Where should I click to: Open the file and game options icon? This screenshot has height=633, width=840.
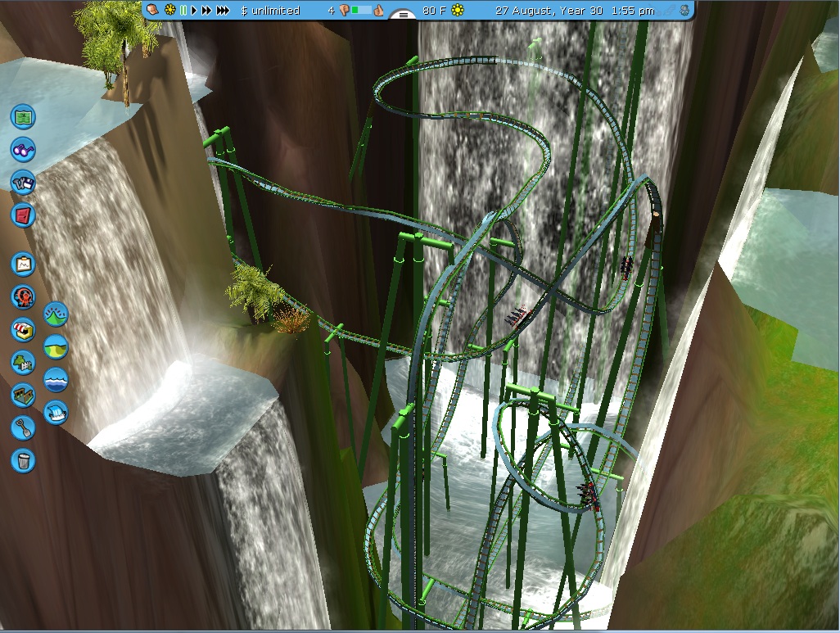point(23,183)
